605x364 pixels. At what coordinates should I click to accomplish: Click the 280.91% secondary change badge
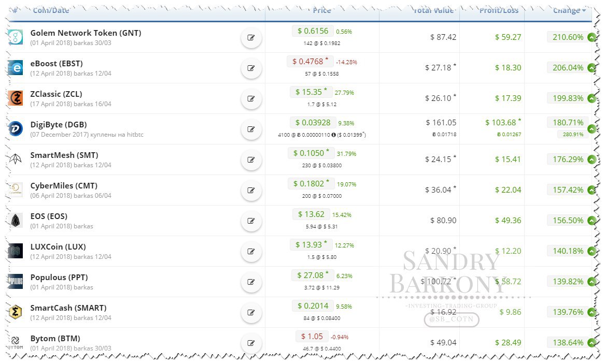click(573, 135)
